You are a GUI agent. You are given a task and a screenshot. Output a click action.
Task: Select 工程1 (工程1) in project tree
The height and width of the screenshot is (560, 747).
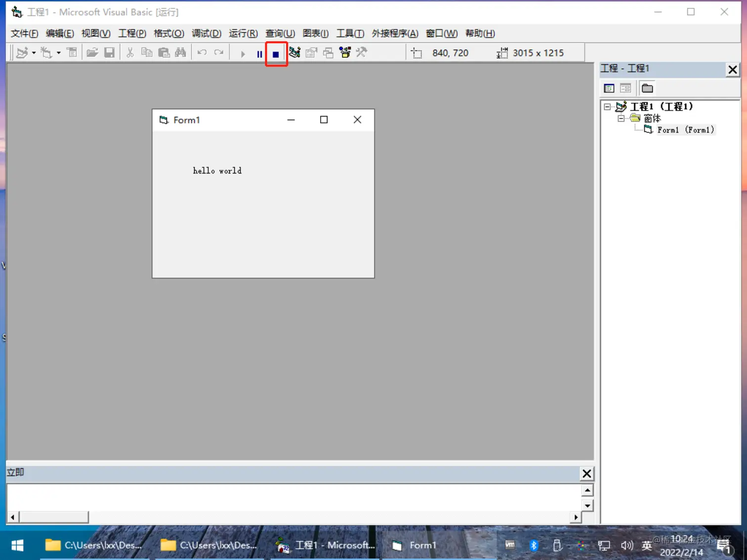[662, 107]
